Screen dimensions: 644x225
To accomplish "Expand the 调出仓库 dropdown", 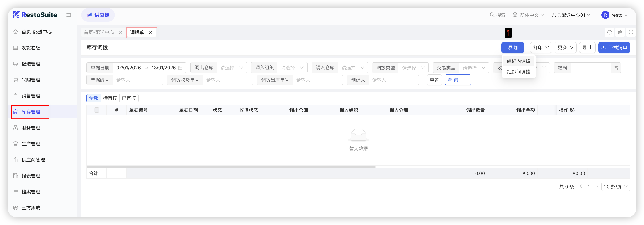I will (231, 68).
